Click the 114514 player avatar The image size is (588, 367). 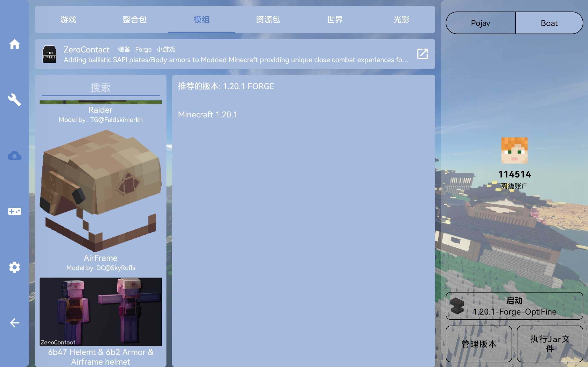coord(514,150)
